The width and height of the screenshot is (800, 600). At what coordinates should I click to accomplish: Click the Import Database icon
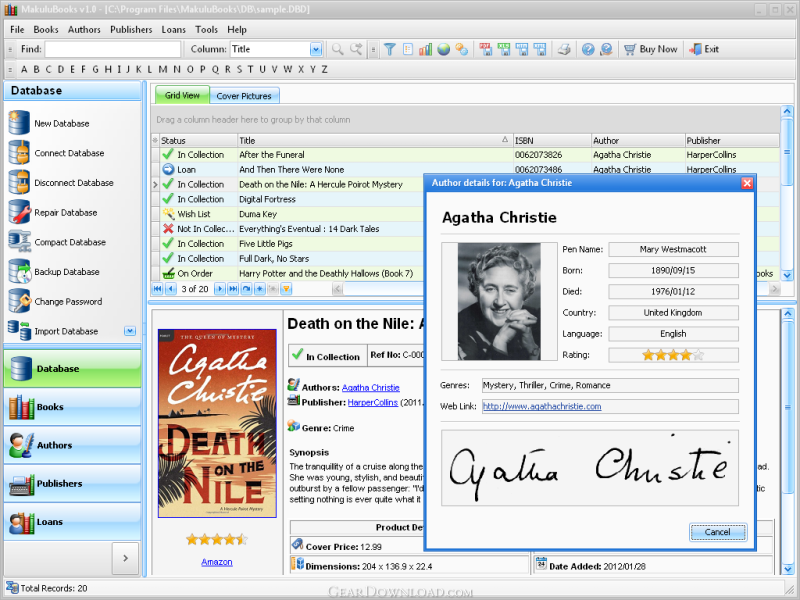19,331
